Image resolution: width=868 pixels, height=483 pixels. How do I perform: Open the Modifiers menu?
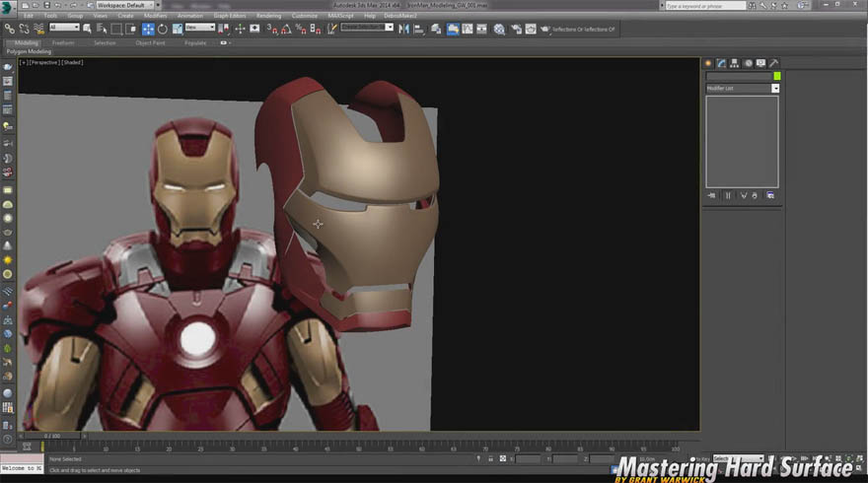(156, 16)
